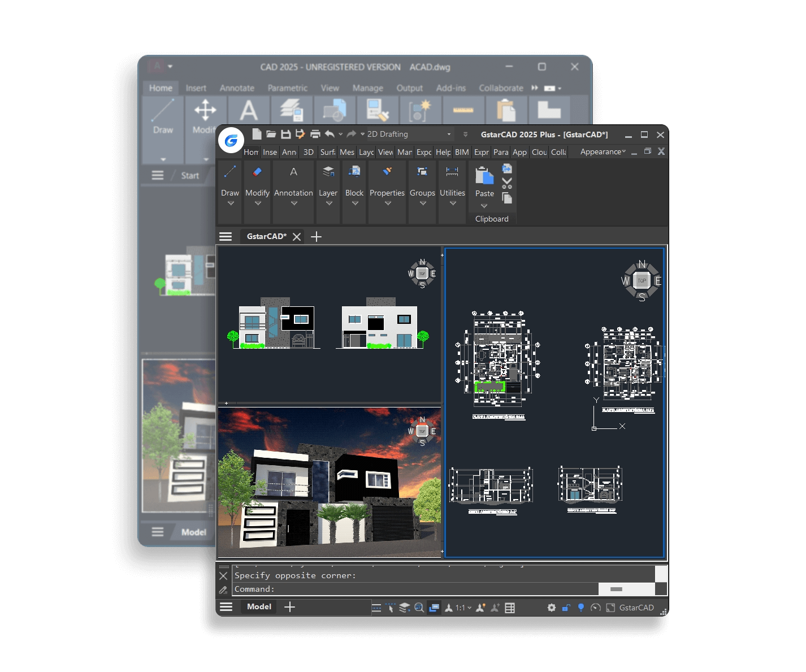Open the quick access toolbar customize arrow

pyautogui.click(x=465, y=134)
